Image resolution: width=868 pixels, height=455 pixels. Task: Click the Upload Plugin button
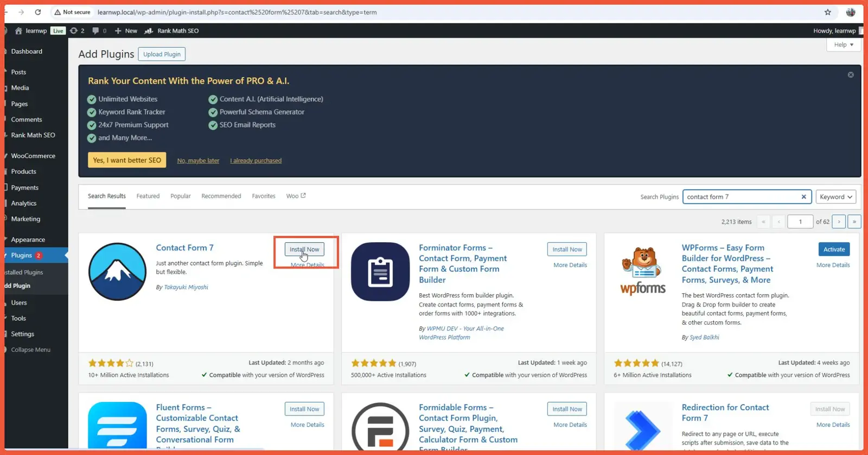pos(162,54)
